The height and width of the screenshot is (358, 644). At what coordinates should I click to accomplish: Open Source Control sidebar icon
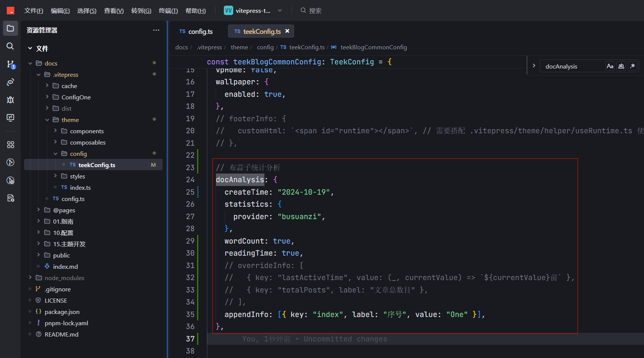click(11, 64)
